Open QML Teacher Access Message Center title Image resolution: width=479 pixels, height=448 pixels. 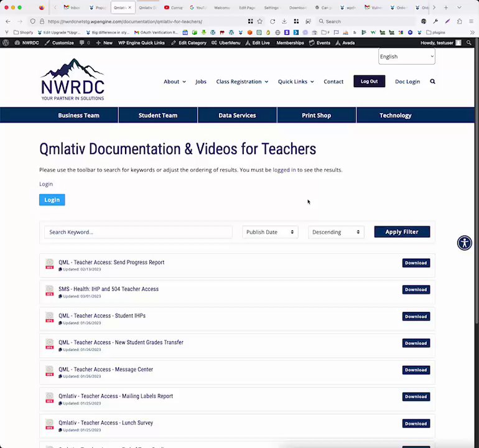point(106,369)
